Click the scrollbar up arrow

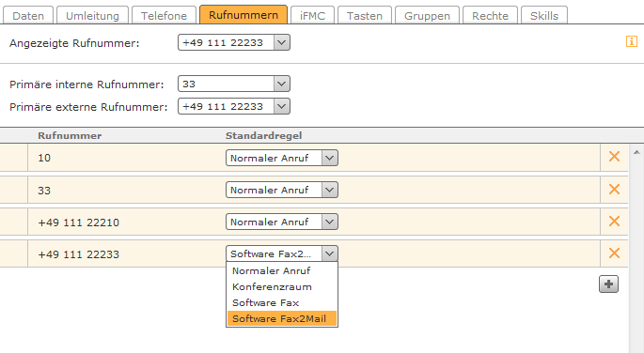click(x=636, y=152)
